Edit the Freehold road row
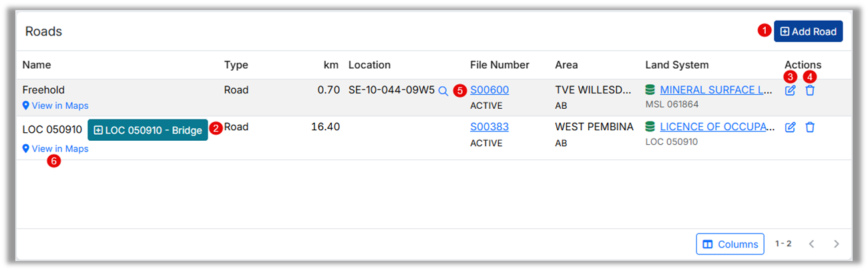This screenshot has height=271, width=868. [790, 90]
